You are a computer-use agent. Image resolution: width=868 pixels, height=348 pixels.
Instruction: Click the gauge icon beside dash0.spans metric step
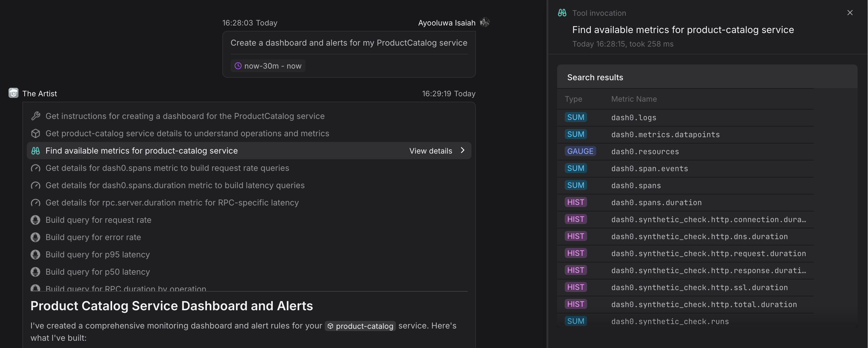36,168
